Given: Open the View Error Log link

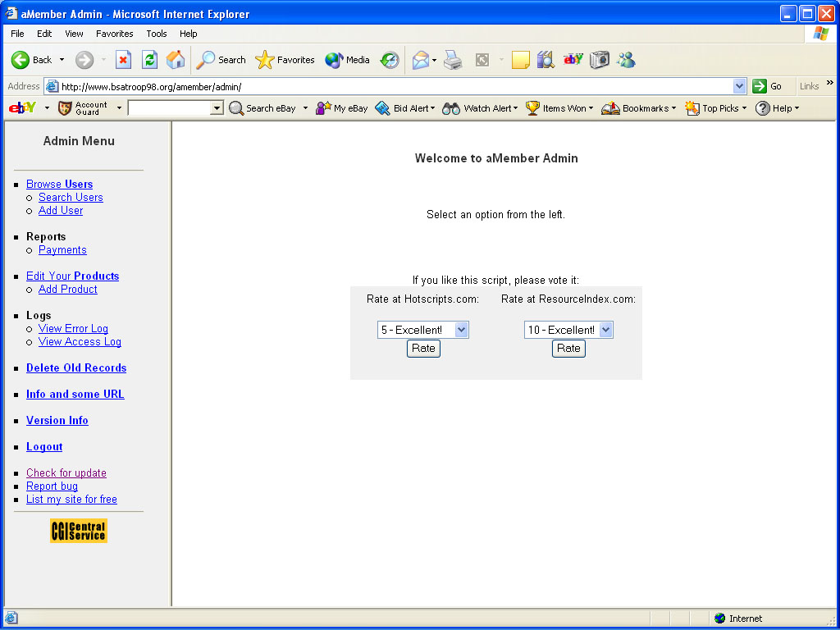Looking at the screenshot, I should coord(73,329).
